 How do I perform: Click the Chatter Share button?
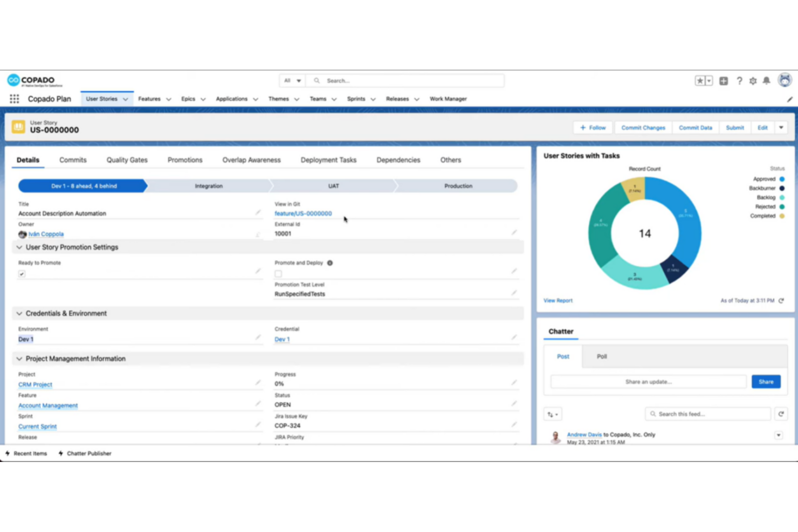(766, 382)
